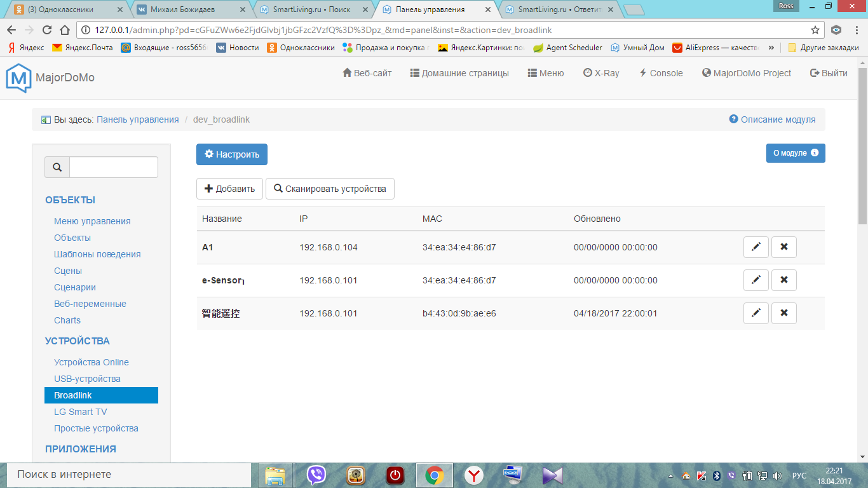
Task: Open Сцены in sidebar
Action: [68, 271]
